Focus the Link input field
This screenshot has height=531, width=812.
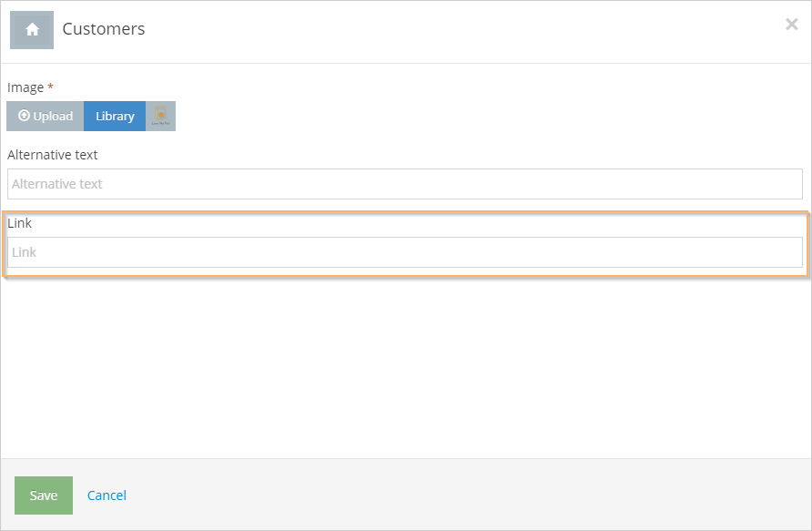pyautogui.click(x=405, y=252)
